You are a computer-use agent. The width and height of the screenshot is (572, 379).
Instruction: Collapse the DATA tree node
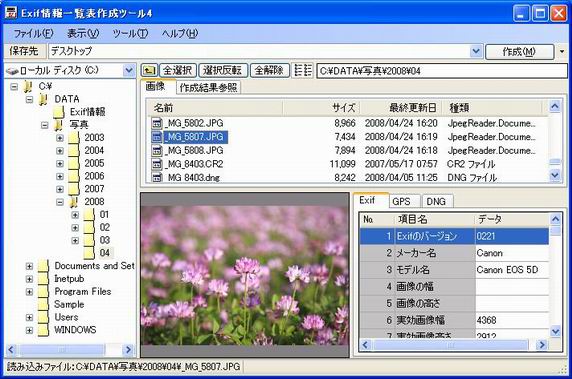click(29, 99)
